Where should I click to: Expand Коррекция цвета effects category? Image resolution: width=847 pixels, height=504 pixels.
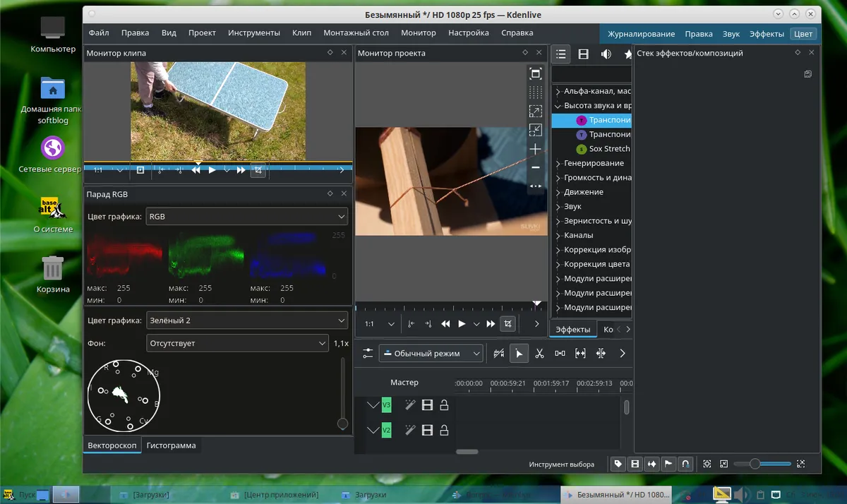(558, 264)
